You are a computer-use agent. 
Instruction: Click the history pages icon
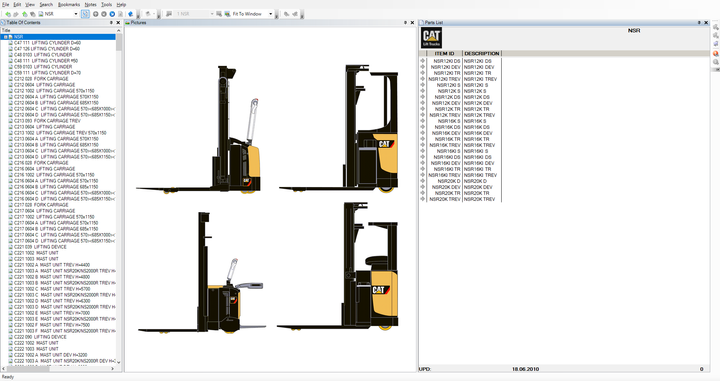click(x=33, y=14)
